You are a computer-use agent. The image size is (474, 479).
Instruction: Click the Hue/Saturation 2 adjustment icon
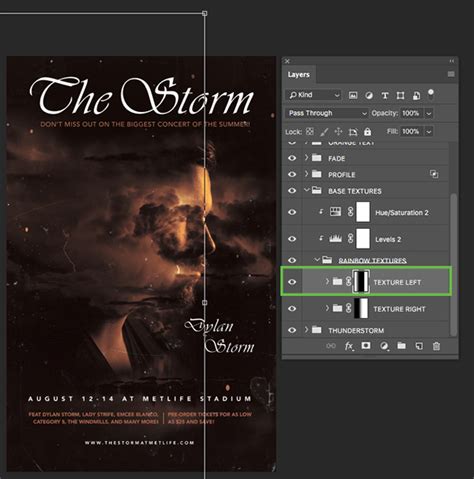click(x=335, y=212)
